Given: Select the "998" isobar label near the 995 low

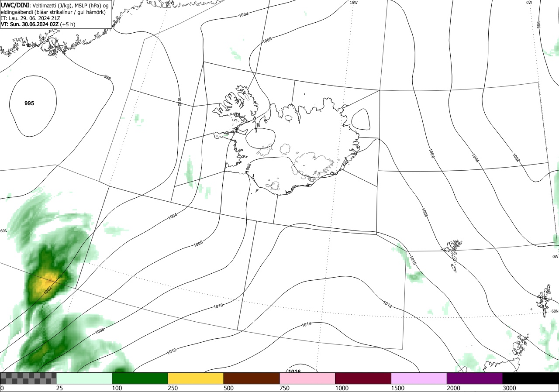Looking at the screenshot, I should coord(107,78).
